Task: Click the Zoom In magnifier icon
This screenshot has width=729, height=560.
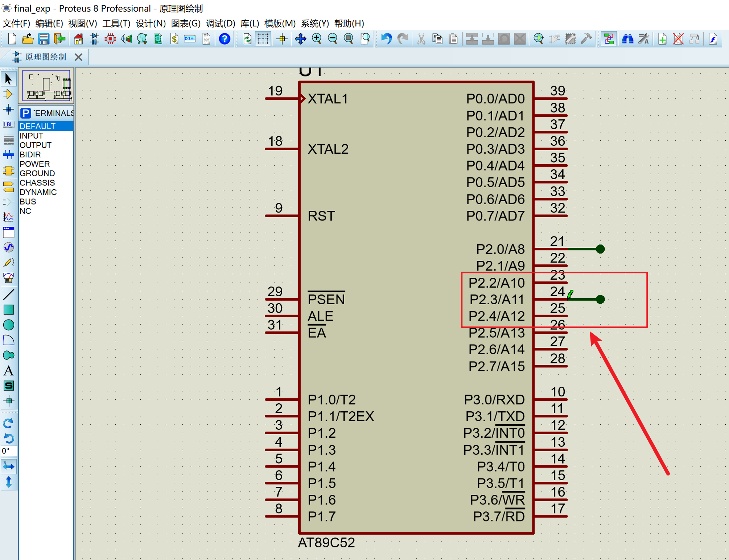Action: point(317,39)
